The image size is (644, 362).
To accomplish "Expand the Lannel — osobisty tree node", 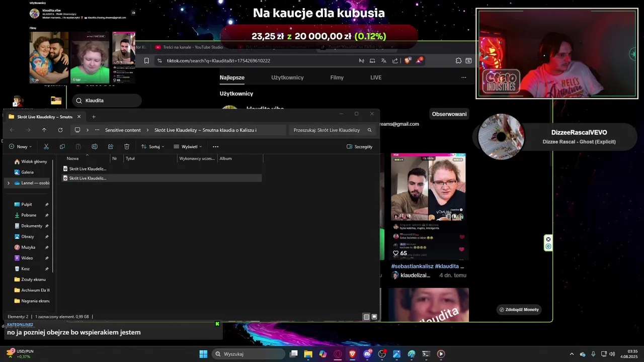I will click(x=8, y=183).
